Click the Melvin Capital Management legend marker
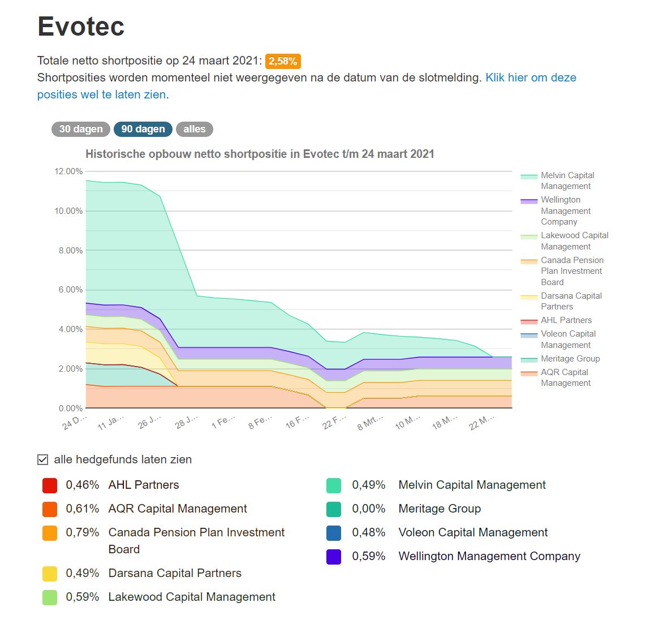 [x=528, y=175]
